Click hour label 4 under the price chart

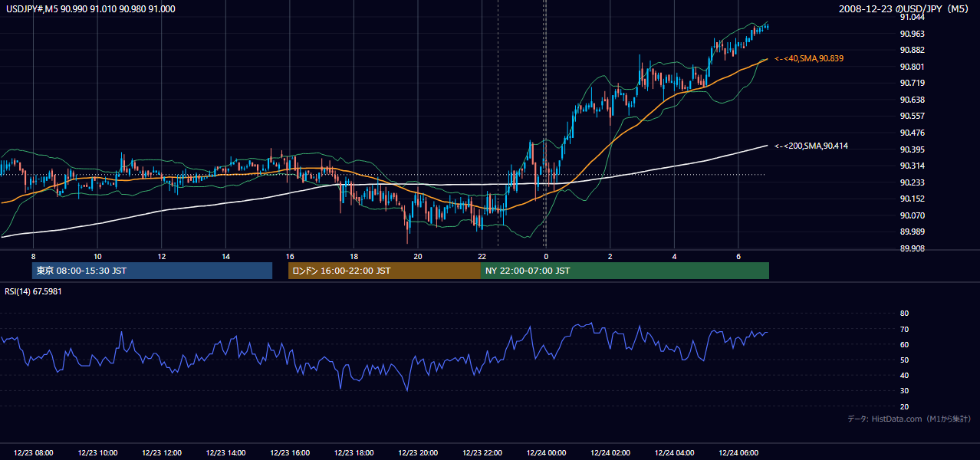[674, 256]
